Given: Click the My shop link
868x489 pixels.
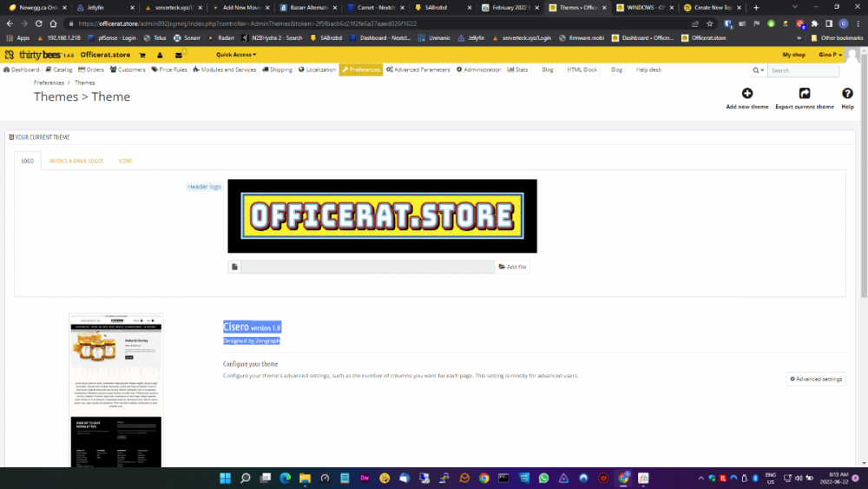Looking at the screenshot, I should tap(793, 55).
